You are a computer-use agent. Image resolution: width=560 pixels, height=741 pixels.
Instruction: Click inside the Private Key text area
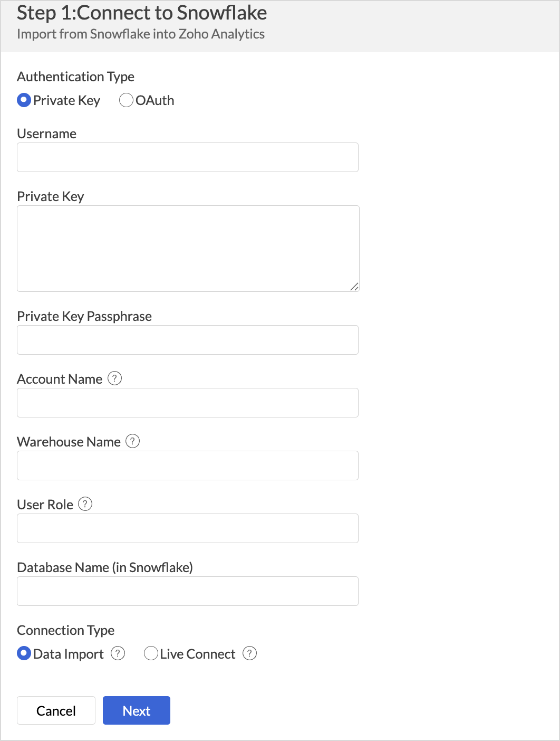coord(188,249)
